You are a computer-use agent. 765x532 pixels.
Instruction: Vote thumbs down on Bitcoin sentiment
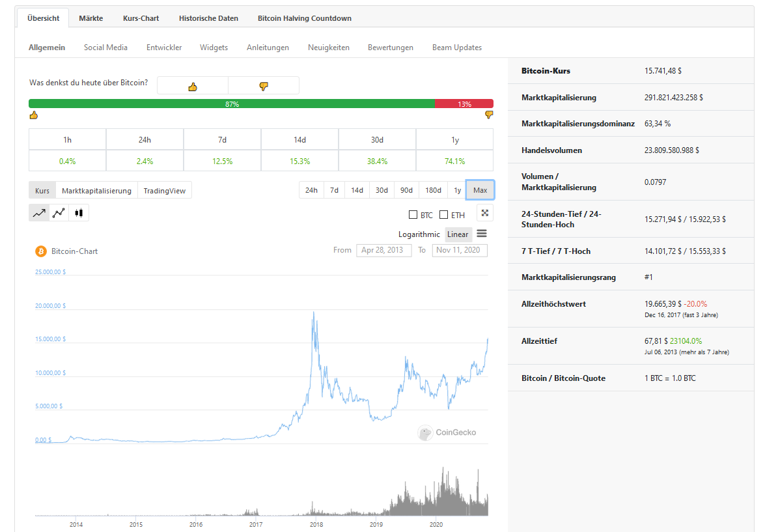264,85
